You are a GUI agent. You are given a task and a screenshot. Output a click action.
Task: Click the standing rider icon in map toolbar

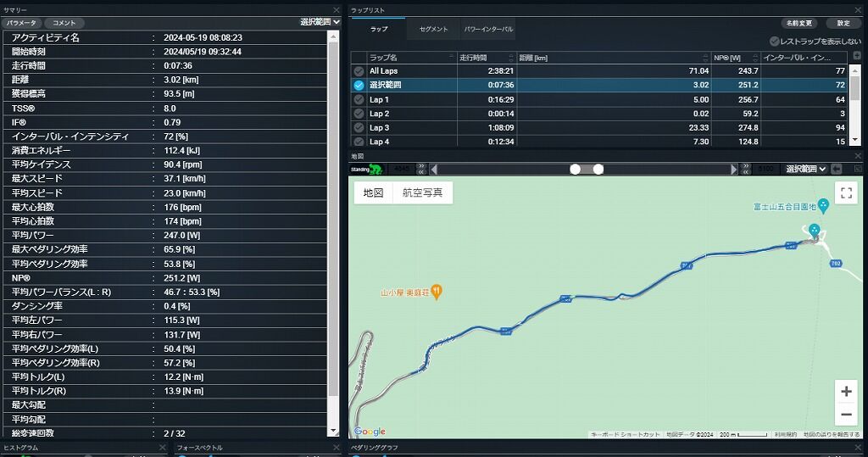367,169
